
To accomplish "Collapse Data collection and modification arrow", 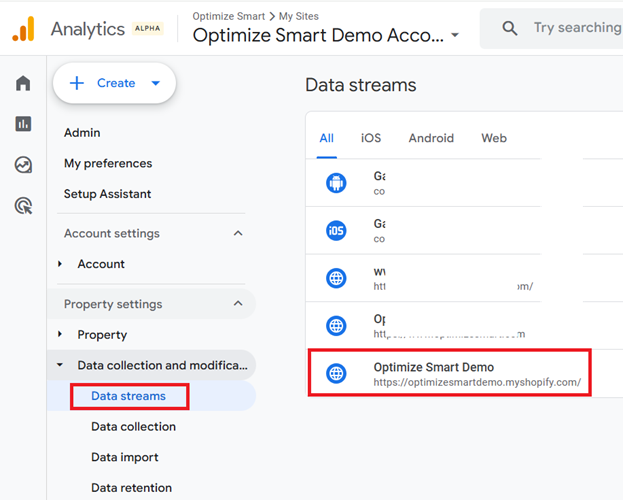I will pyautogui.click(x=60, y=364).
